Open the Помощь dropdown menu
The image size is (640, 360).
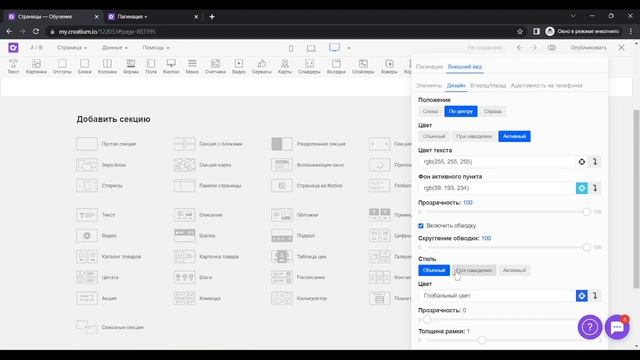(x=156, y=48)
